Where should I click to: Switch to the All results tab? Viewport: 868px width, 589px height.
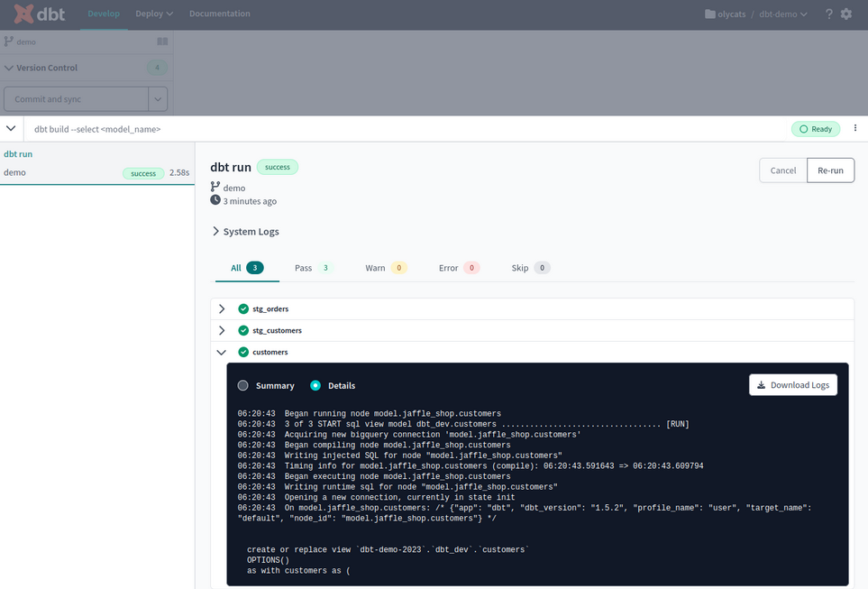(x=247, y=268)
